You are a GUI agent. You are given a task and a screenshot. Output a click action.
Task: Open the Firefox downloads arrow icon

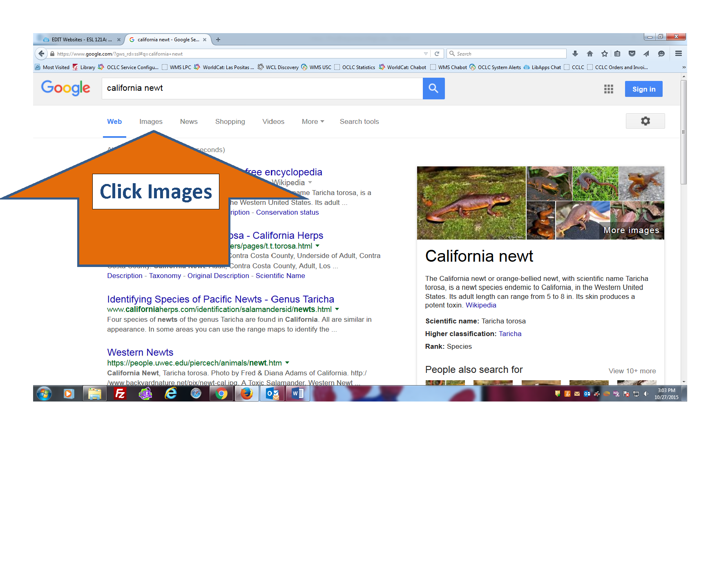(575, 54)
